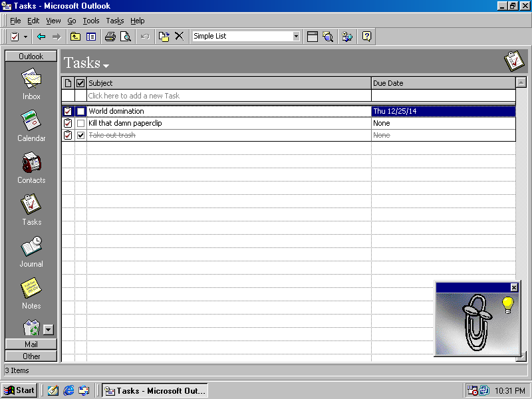Viewport: 532px width, 399px height.
Task: Click the task icon beside World domination
Action: click(68, 111)
